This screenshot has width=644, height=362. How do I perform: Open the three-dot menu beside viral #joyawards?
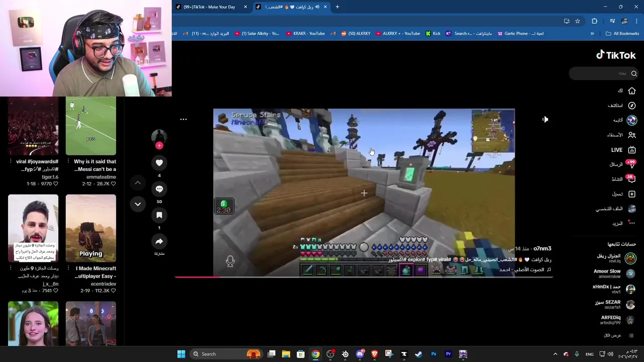click(x=11, y=161)
